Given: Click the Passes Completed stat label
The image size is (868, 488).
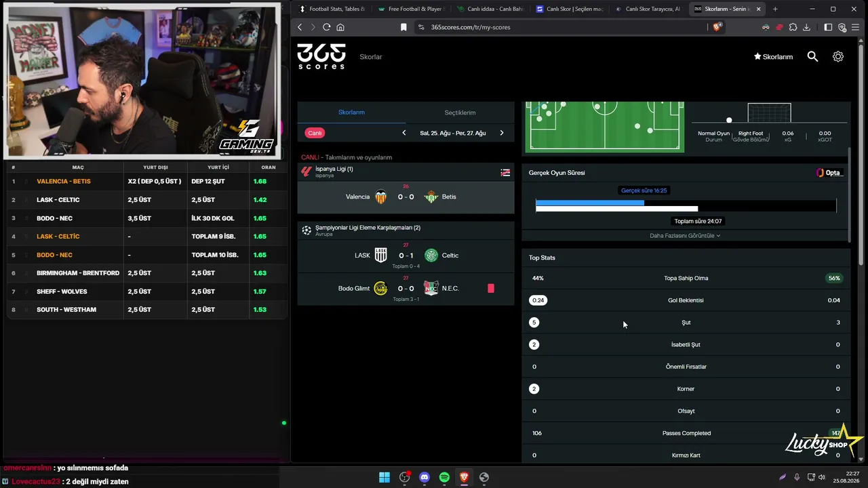Looking at the screenshot, I should (x=686, y=433).
